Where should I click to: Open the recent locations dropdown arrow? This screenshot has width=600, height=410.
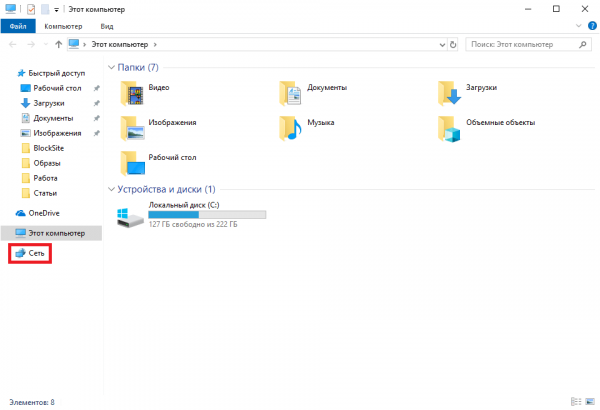point(46,44)
